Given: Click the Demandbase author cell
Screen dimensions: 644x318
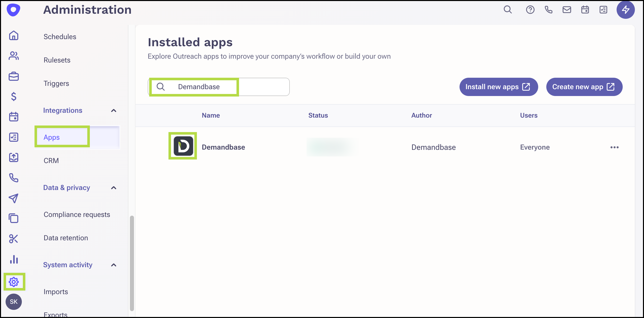Looking at the screenshot, I should click(x=434, y=147).
